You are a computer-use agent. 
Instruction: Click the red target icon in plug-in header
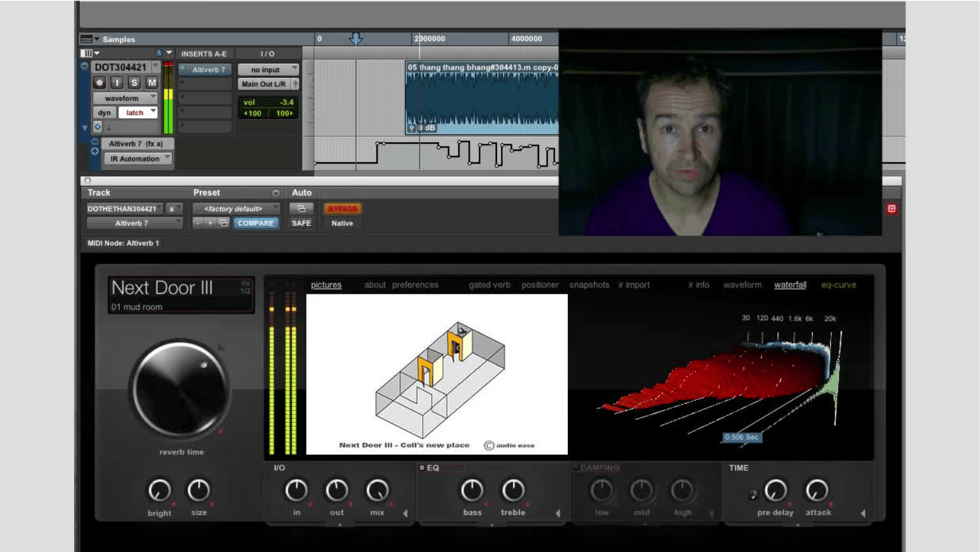pos(892,209)
